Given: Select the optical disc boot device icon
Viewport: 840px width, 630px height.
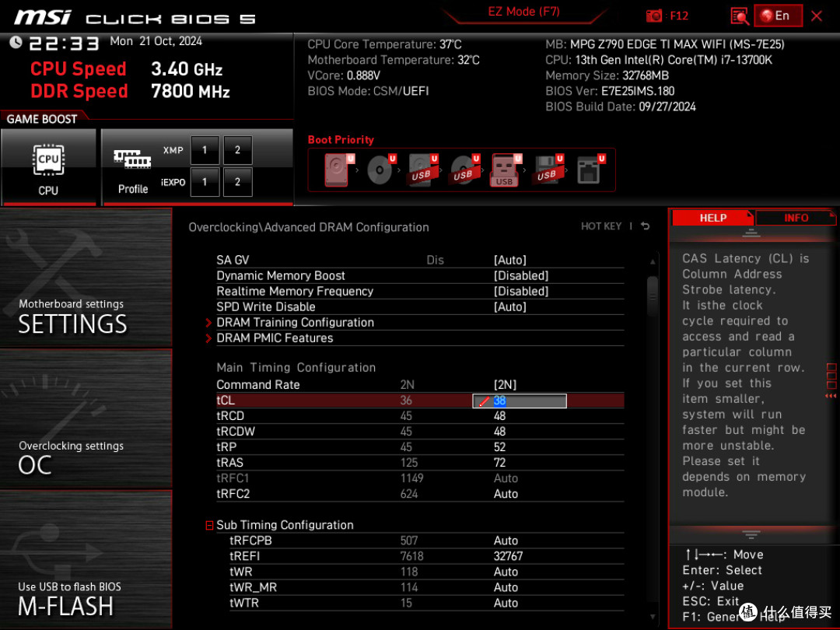Looking at the screenshot, I should pyautogui.click(x=380, y=170).
